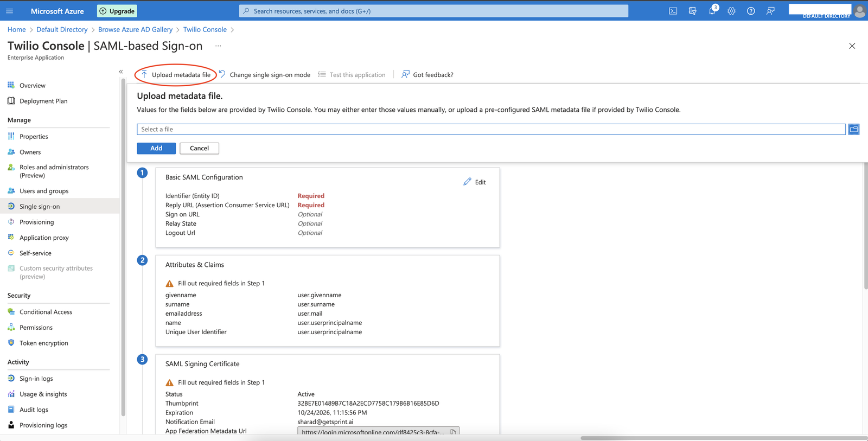868x441 pixels.
Task: Copy the App Federation Metadata Url
Action: (453, 432)
